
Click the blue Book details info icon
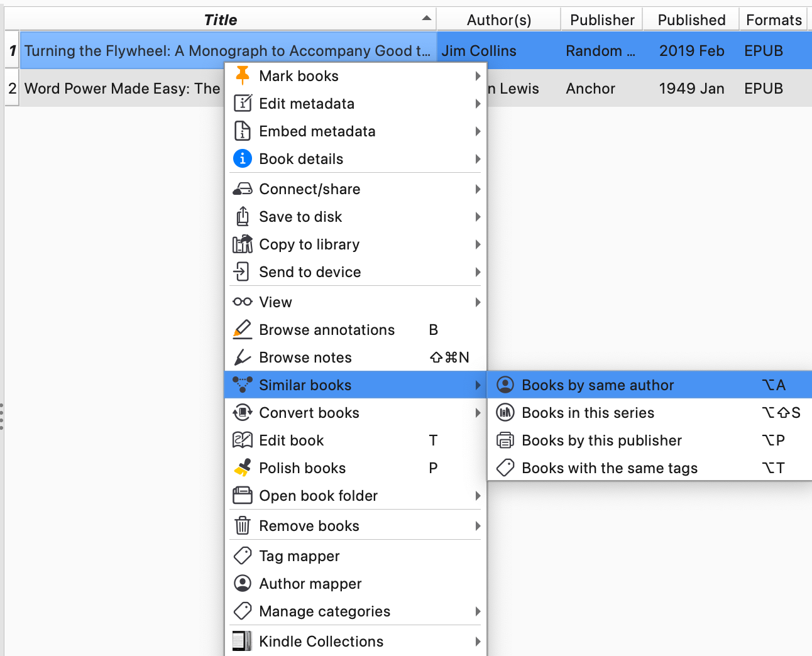(243, 159)
